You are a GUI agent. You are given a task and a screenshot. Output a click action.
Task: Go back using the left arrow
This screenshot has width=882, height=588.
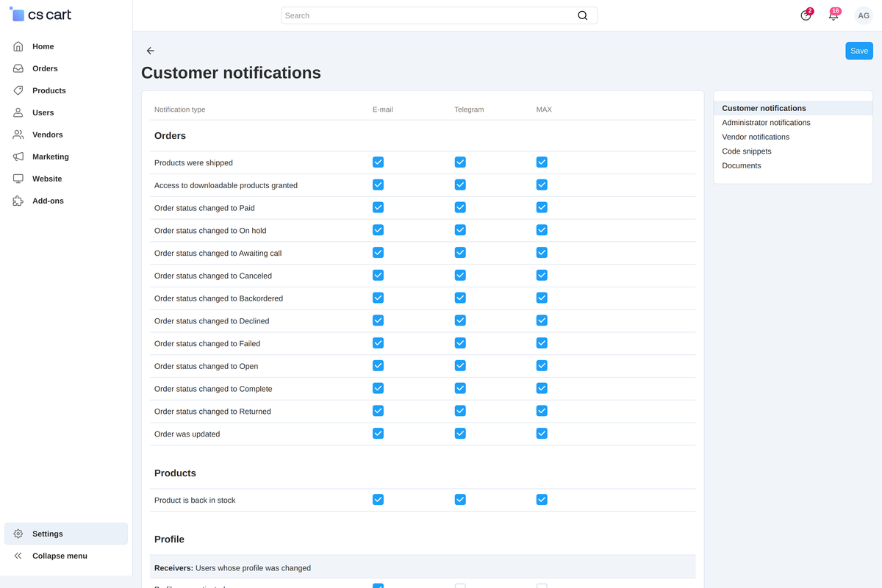pos(151,51)
